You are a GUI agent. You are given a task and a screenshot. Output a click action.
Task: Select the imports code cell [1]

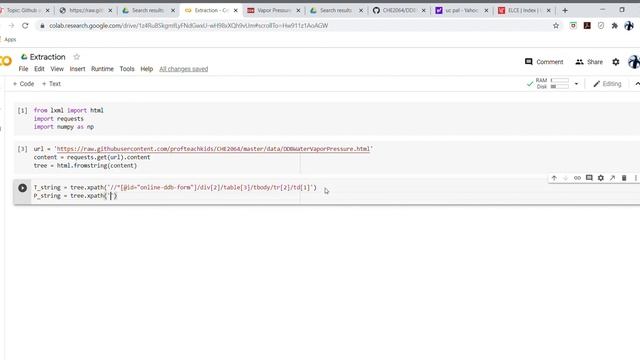[327, 118]
